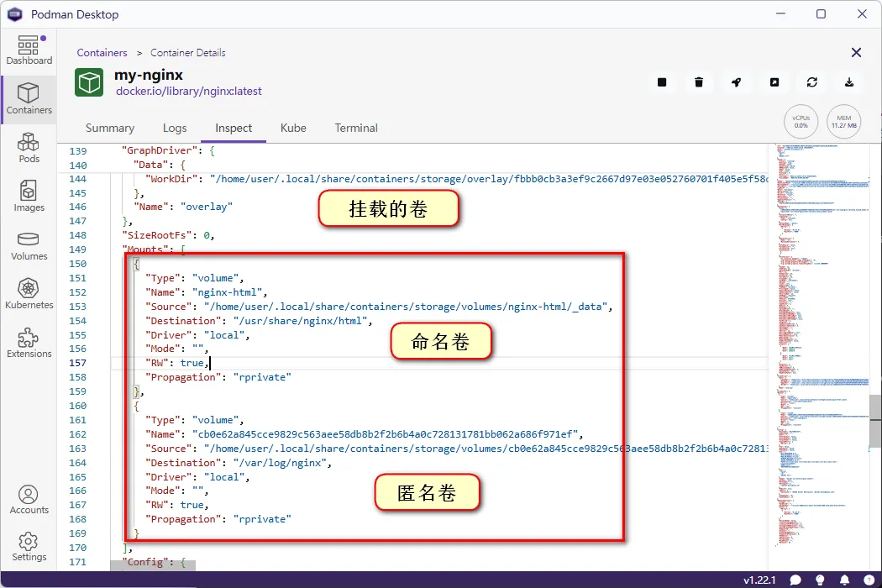Stop the my-nginx container
Screen dimensions: 882x588
tap(662, 82)
